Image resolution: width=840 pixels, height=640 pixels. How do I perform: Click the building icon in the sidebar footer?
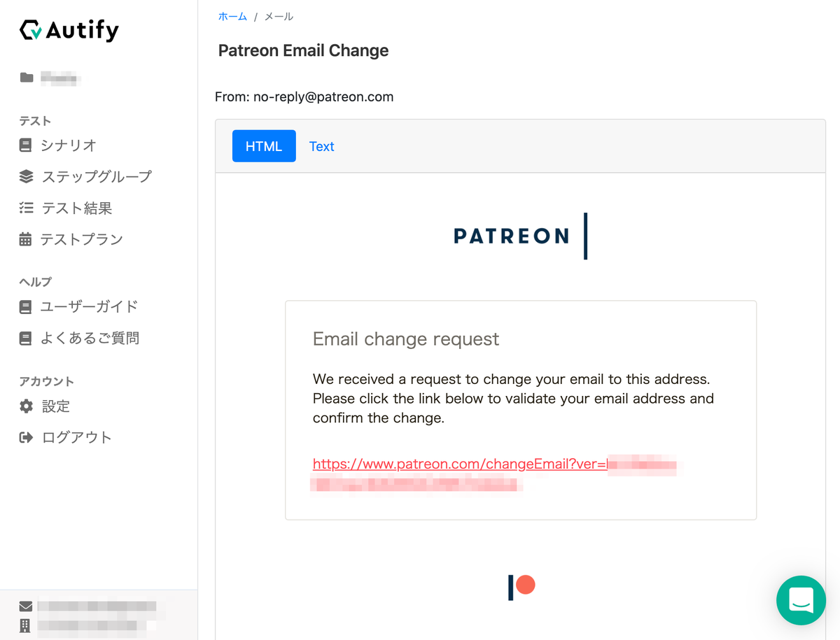click(26, 625)
